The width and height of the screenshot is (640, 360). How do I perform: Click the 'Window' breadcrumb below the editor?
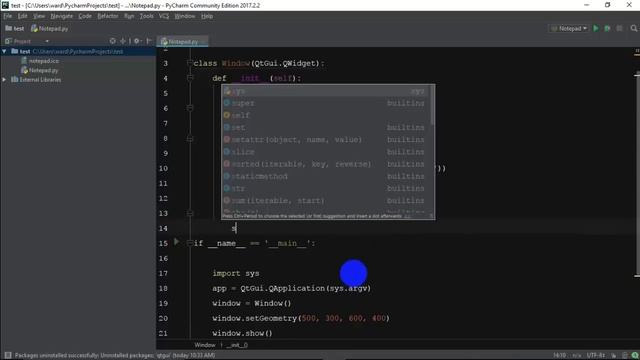point(204,345)
